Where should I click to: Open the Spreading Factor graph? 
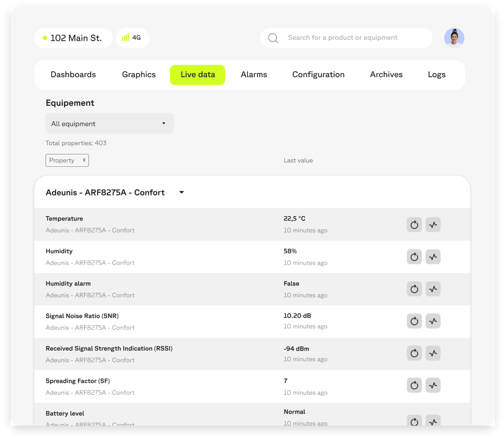(433, 385)
